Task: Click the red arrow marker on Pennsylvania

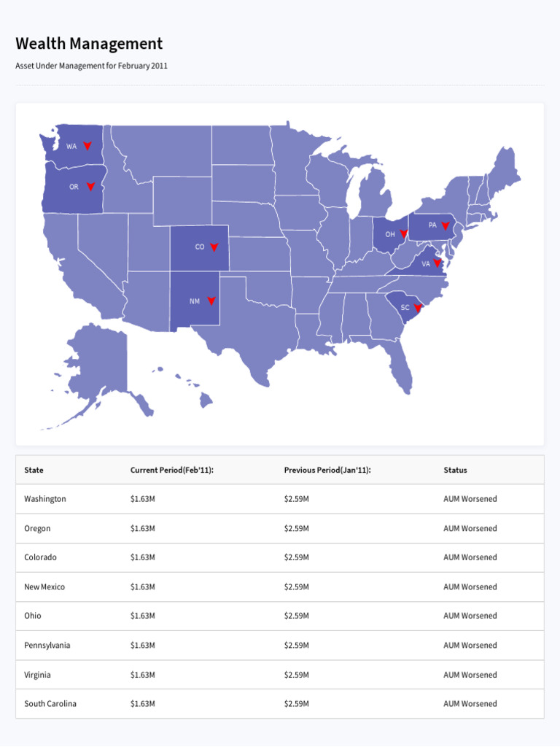Action: [446, 226]
